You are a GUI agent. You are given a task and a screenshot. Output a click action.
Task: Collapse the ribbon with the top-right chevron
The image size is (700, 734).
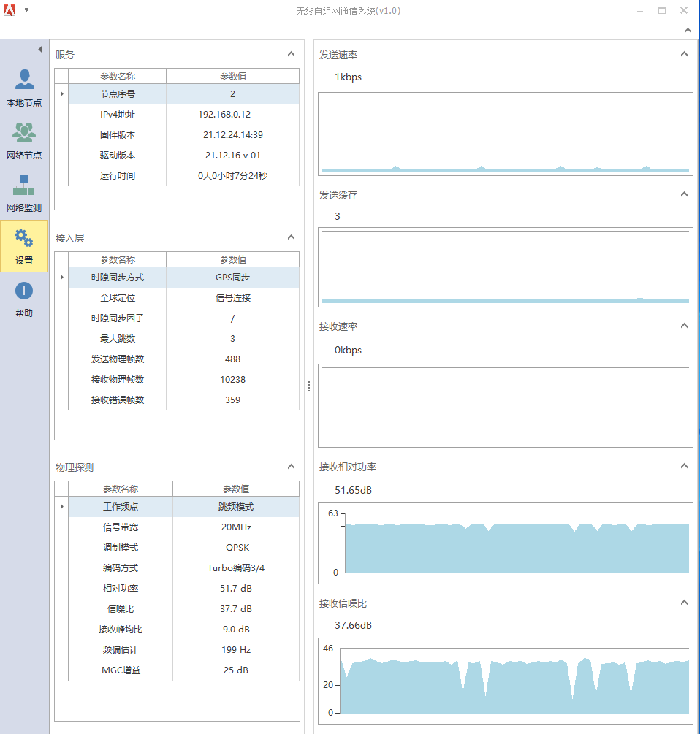point(688,31)
